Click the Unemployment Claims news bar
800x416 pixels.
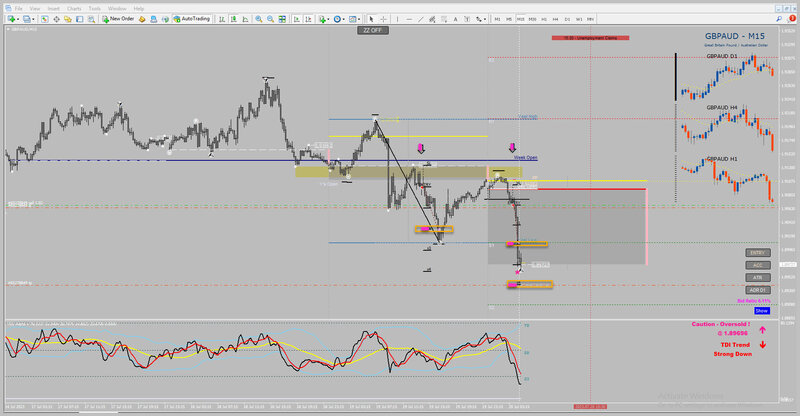coord(590,38)
